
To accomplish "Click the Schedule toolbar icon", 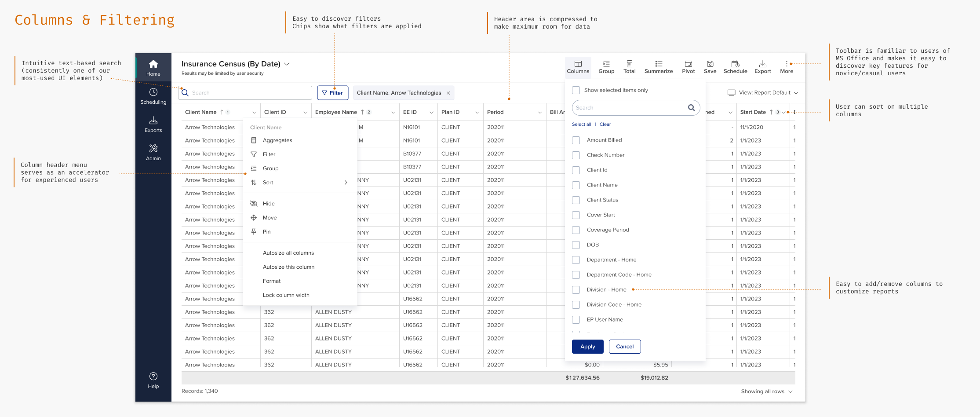I will [x=735, y=67].
